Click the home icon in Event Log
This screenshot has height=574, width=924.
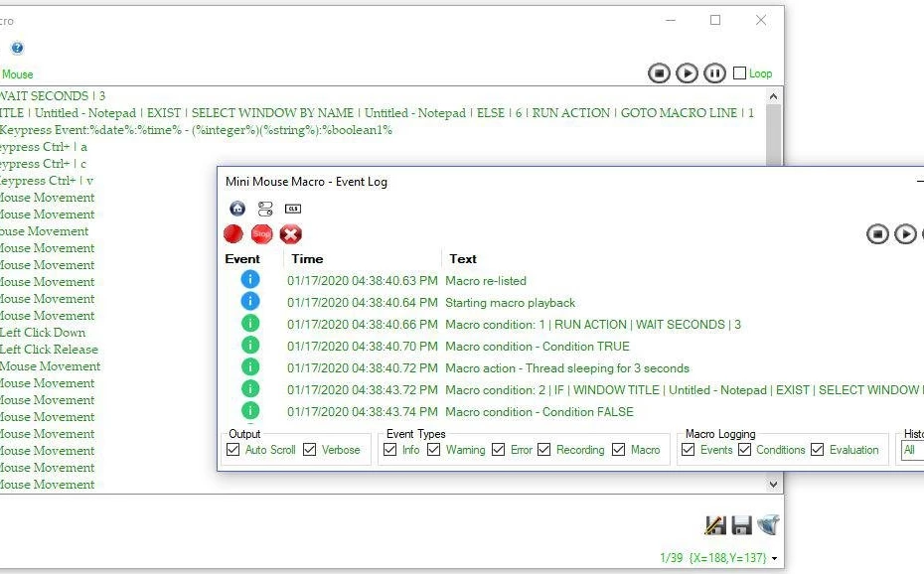237,209
